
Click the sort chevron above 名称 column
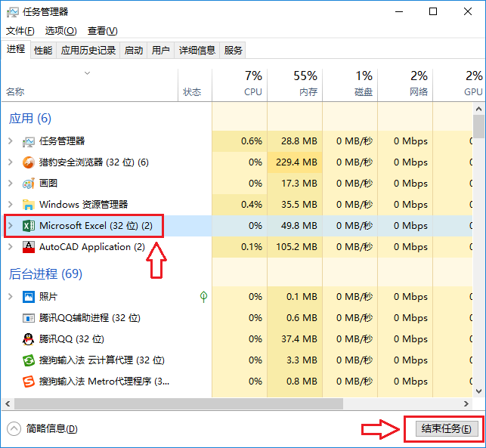[x=88, y=73]
